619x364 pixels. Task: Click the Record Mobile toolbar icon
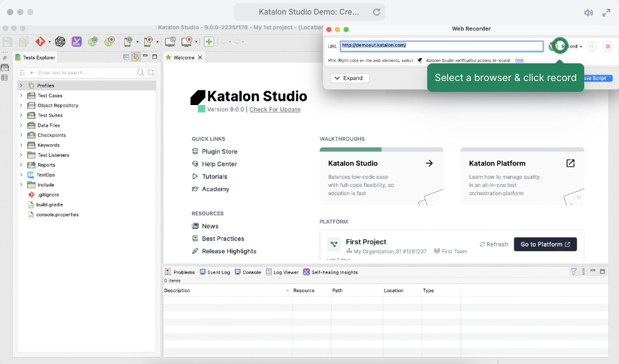coord(149,41)
